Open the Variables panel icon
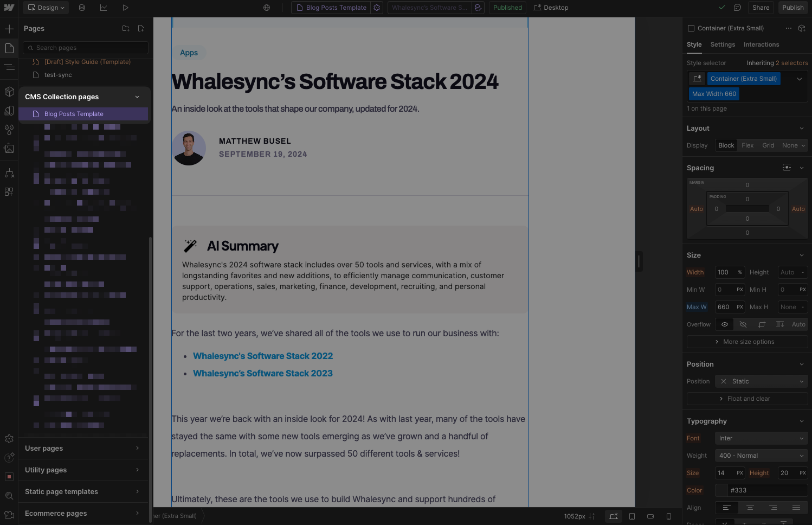 click(9, 111)
